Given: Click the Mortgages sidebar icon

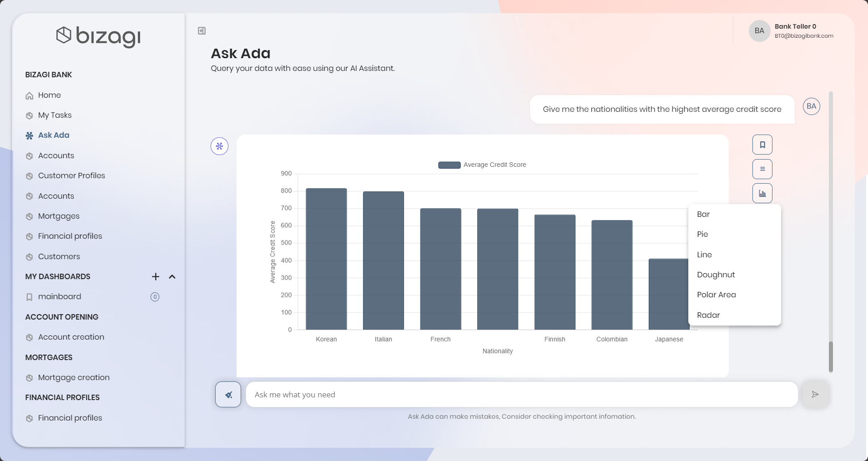Looking at the screenshot, I should click(30, 216).
